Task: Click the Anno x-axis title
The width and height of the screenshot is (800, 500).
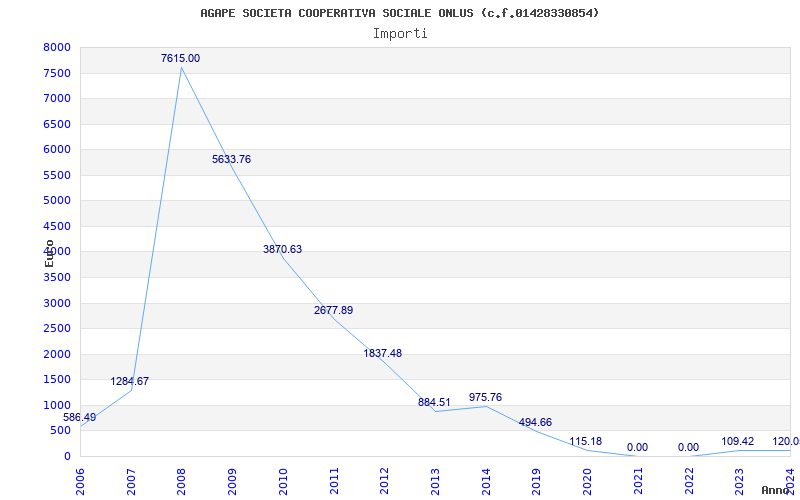Action: pos(774,490)
